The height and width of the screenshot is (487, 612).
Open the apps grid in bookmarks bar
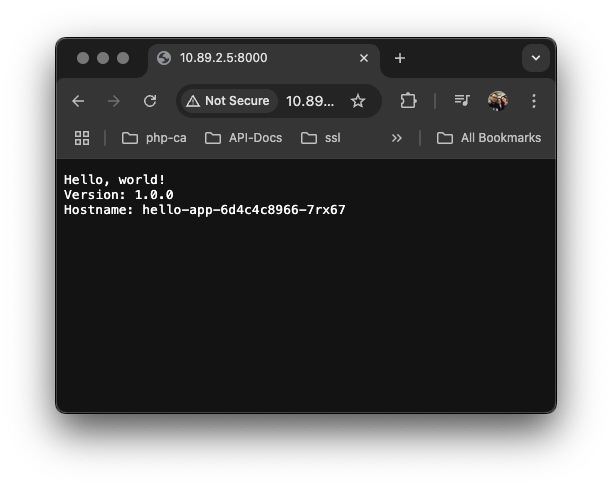[82, 138]
